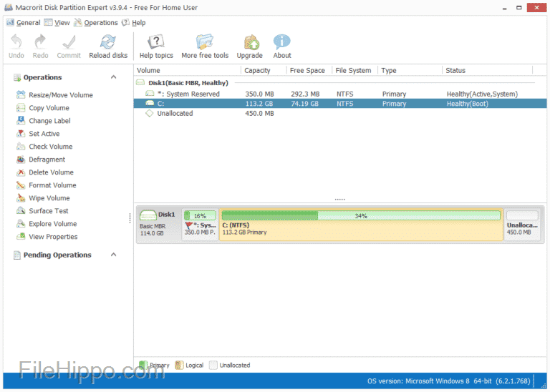Viewport: 550px width, 392px height.
Task: Start Surface Test from the sidebar
Action: (x=48, y=211)
